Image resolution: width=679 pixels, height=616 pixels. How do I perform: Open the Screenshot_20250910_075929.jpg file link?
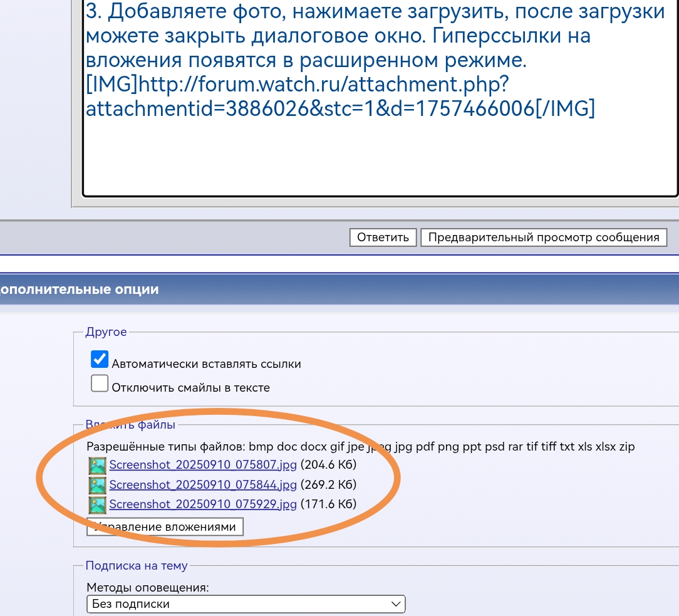203,504
